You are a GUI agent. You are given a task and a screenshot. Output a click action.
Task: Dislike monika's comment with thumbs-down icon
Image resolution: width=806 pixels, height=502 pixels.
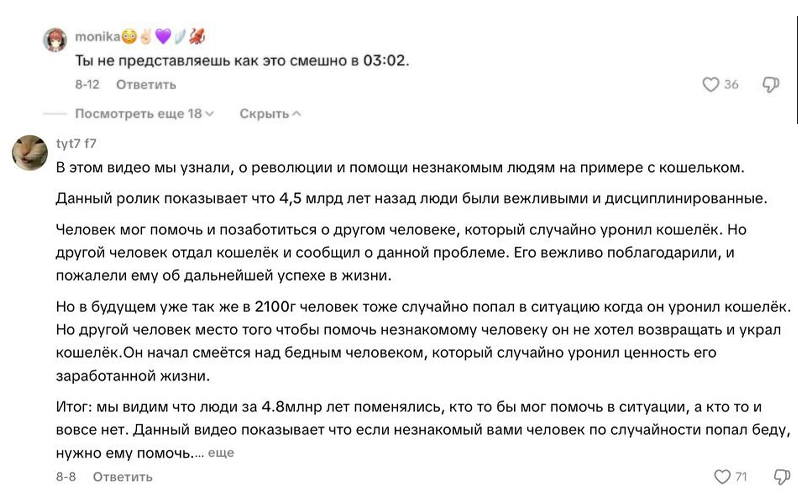[771, 84]
